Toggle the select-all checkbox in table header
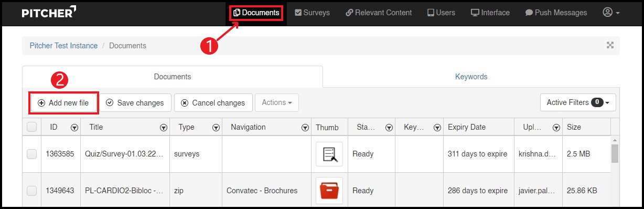The height and width of the screenshot is (209, 644). (31, 127)
